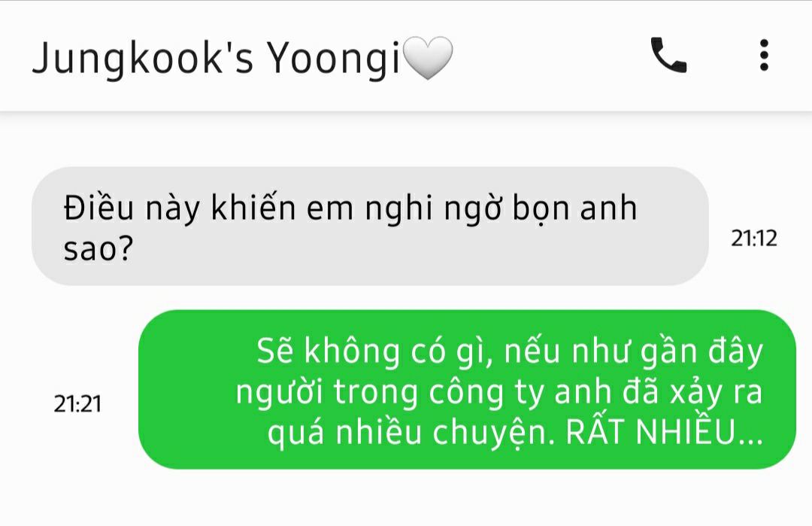Tap the 21:12 timestamp
The image size is (812, 526).
[x=753, y=239]
